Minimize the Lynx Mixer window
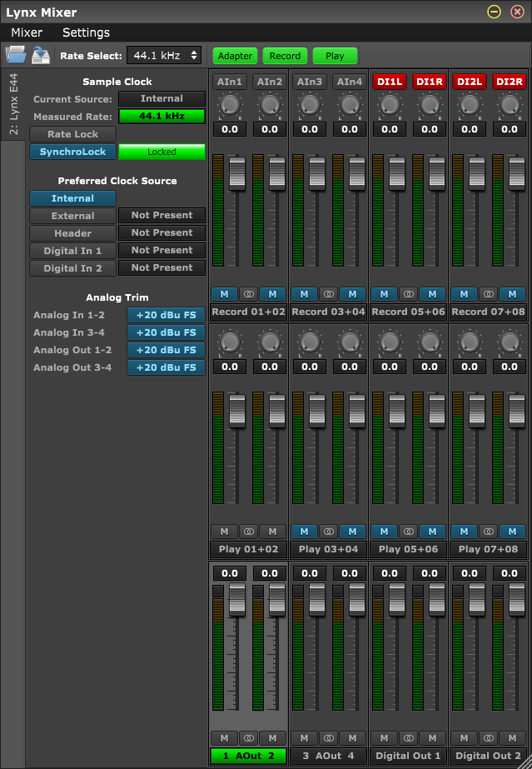 [495, 12]
